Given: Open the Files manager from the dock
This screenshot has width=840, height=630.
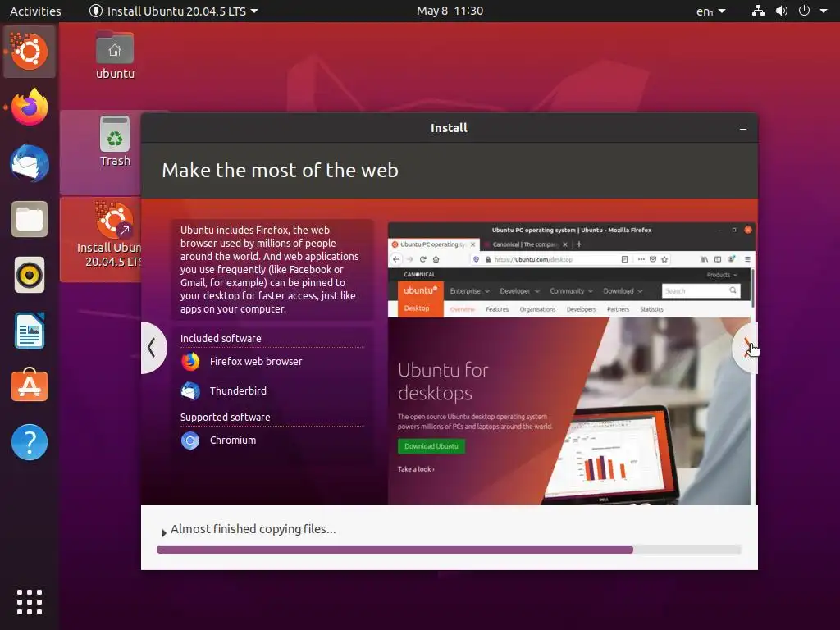Looking at the screenshot, I should [x=30, y=219].
